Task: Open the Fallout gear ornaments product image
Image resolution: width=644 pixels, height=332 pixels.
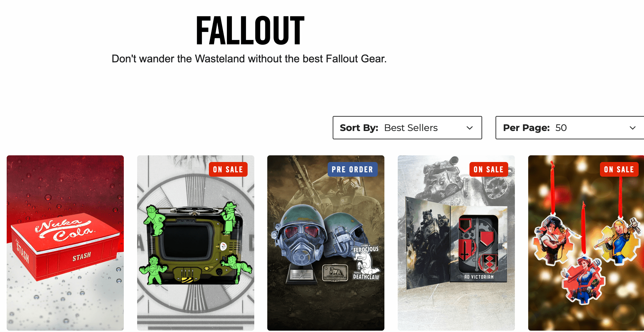Action: pos(586,243)
